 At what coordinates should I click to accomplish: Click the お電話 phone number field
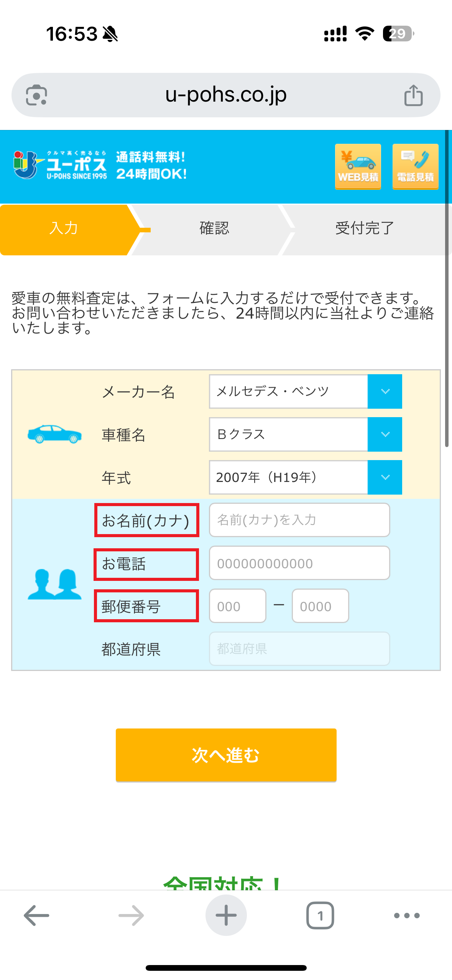(299, 563)
